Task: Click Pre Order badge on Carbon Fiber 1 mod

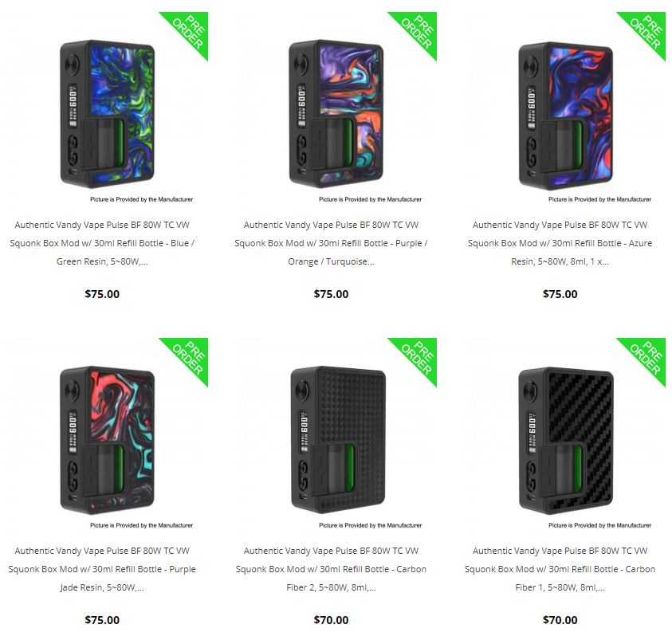Action: pyautogui.click(x=647, y=357)
